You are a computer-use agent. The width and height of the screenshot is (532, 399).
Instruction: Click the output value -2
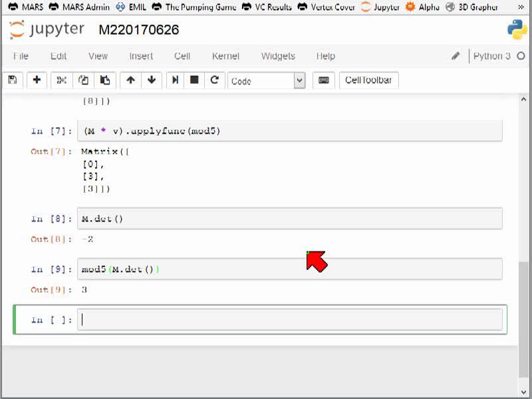pyautogui.click(x=87, y=239)
